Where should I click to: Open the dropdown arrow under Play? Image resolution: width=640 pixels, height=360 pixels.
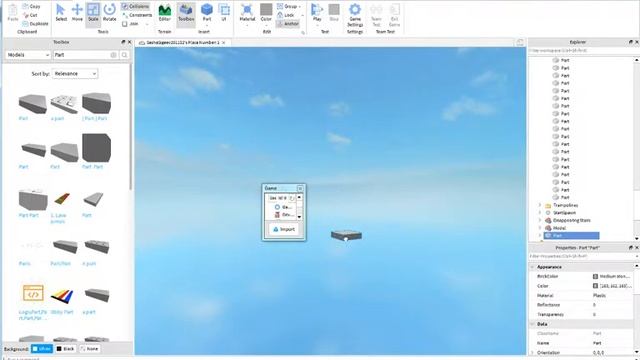click(x=317, y=25)
